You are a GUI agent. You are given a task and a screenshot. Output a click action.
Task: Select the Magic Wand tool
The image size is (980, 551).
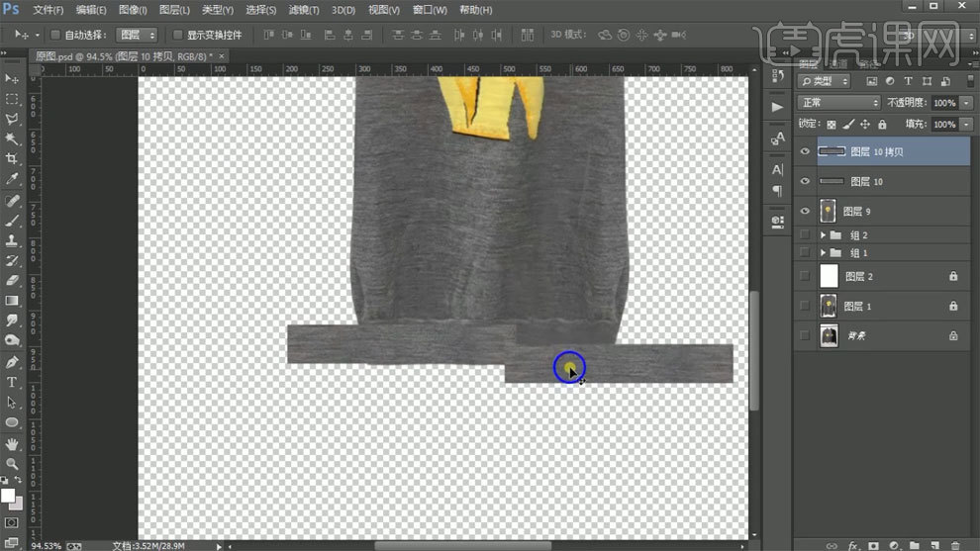[11, 138]
